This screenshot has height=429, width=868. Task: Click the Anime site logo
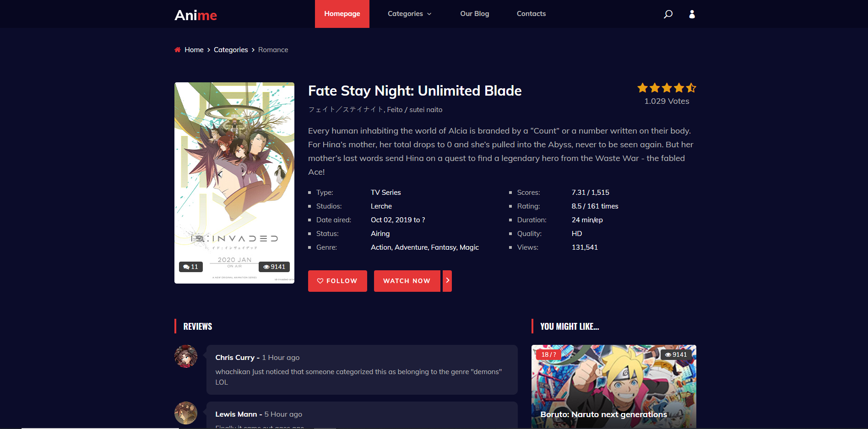(x=195, y=15)
